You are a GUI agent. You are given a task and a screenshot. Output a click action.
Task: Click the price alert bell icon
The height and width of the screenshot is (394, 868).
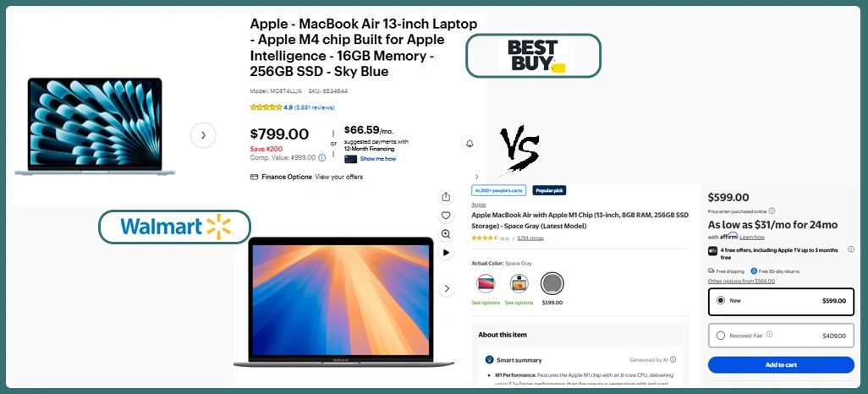pos(470,144)
